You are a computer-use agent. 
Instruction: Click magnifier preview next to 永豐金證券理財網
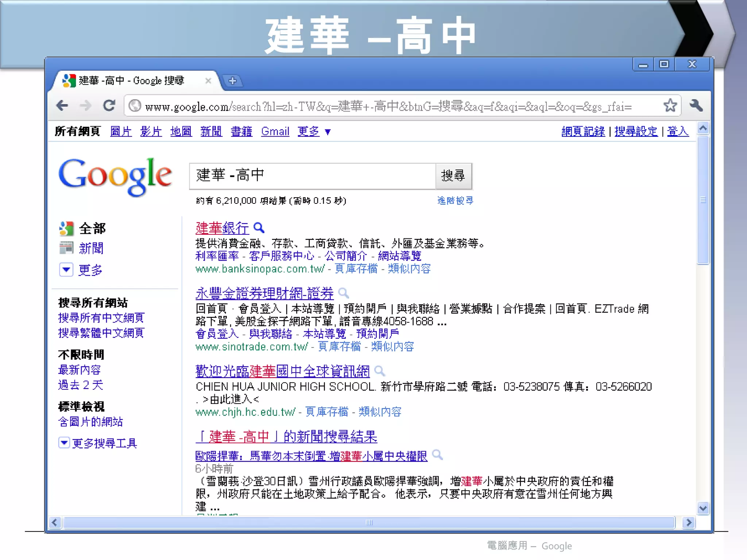click(x=343, y=293)
